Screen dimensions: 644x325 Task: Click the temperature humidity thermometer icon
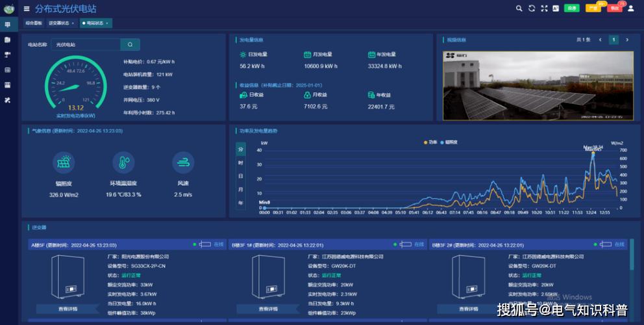[123, 162]
